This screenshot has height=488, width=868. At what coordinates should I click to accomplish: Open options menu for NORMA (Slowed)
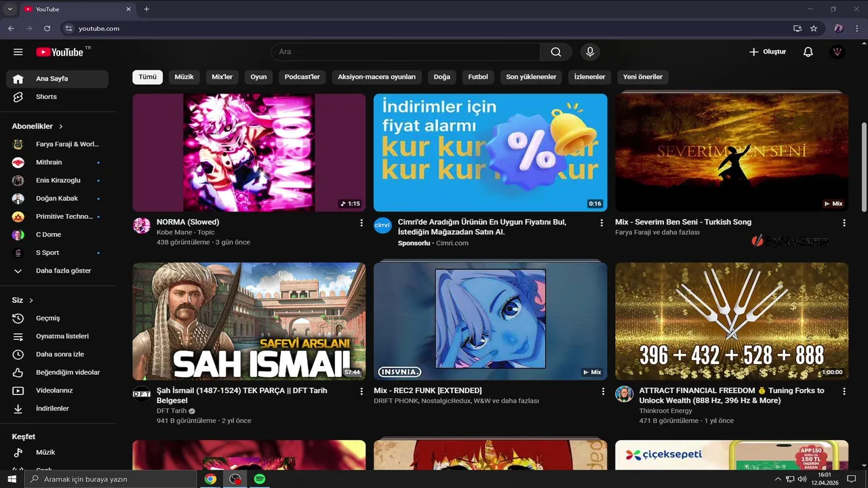tap(361, 223)
